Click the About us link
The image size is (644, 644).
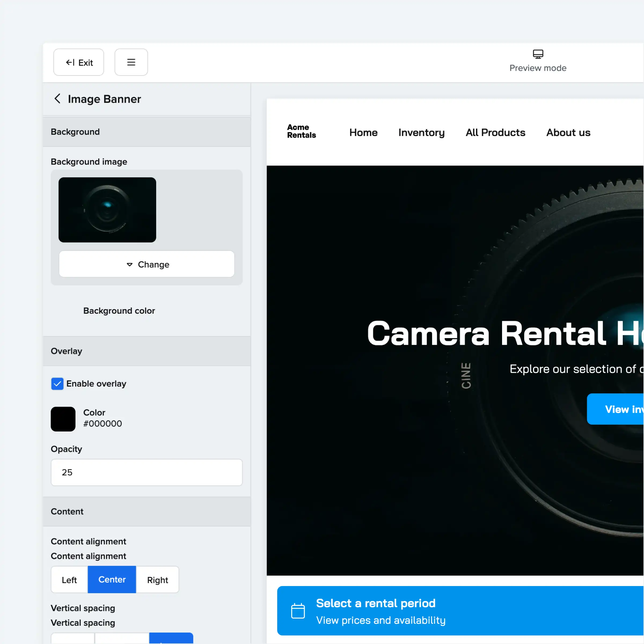click(x=568, y=132)
